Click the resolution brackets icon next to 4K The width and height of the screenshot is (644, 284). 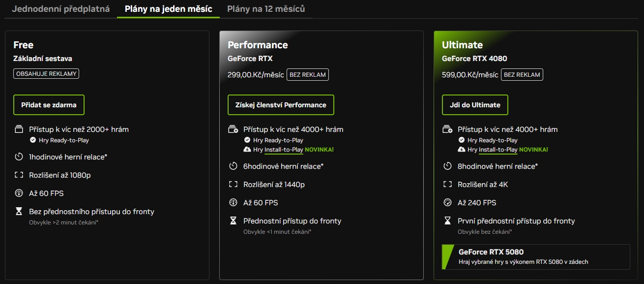click(x=448, y=184)
